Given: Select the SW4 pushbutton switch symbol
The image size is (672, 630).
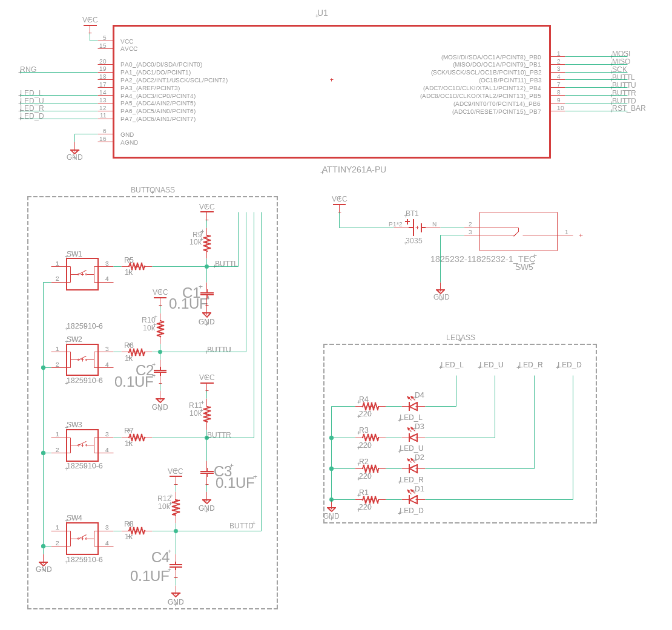Looking at the screenshot, I should click(82, 539).
